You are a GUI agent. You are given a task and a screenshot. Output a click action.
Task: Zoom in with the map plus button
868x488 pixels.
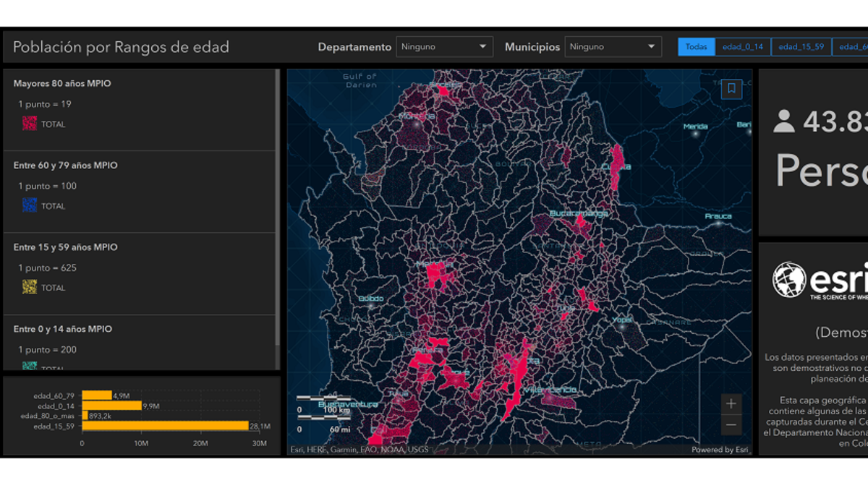731,403
